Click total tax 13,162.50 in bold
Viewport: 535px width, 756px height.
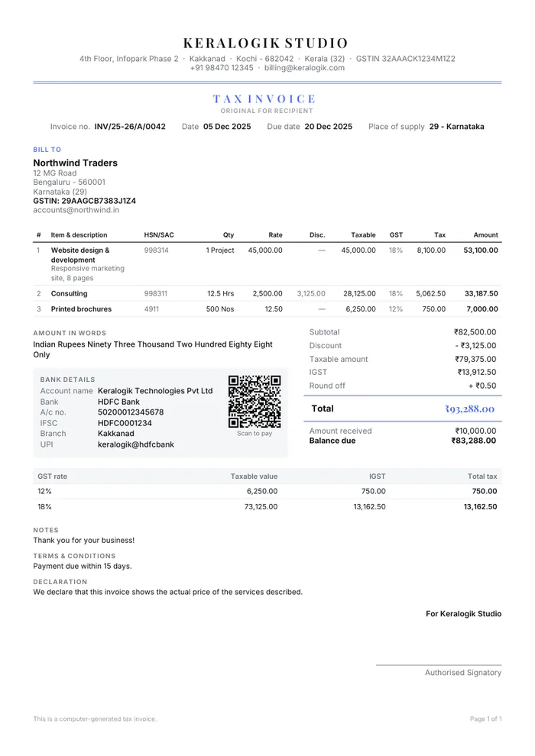pyautogui.click(x=480, y=507)
